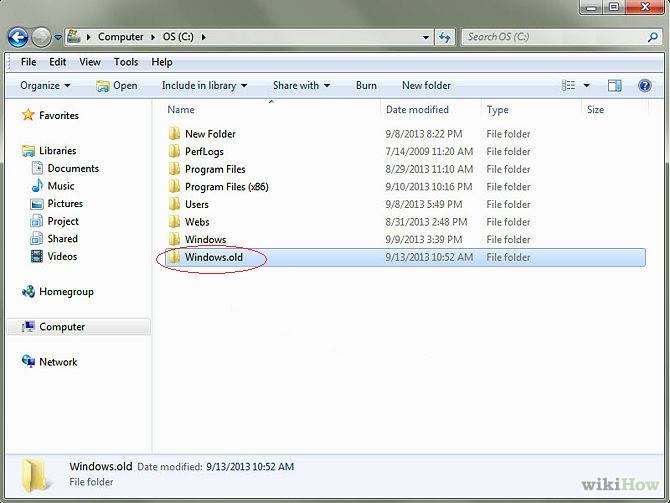670x503 pixels.
Task: Sort by the Type column header
Action: pos(497,110)
